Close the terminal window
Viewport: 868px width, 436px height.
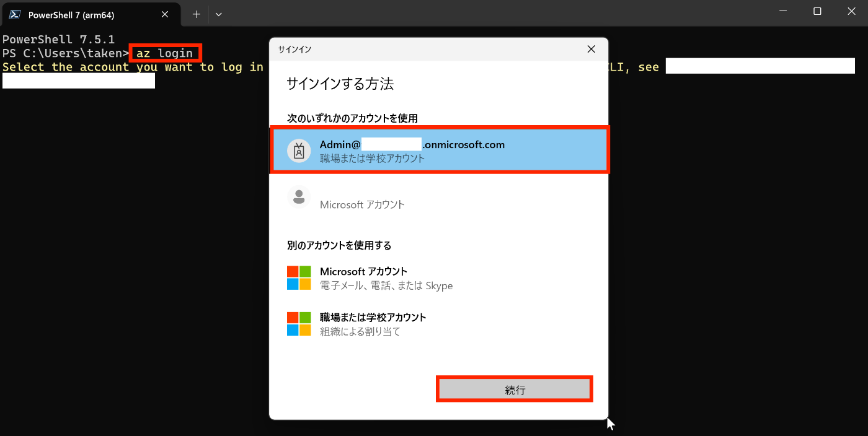[x=851, y=12]
